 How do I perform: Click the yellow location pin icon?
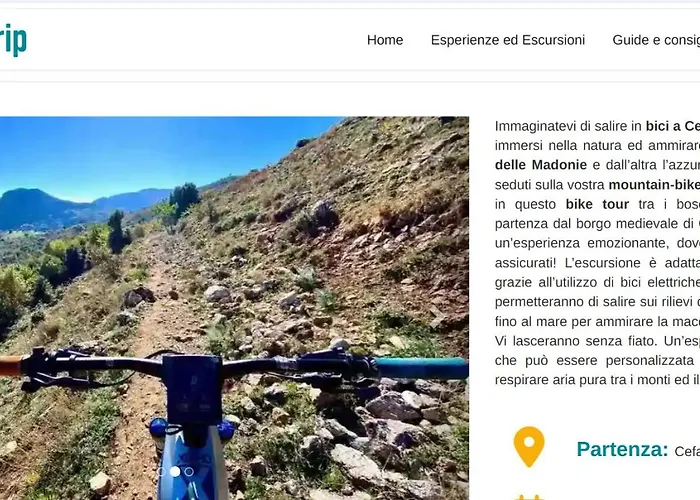529,447
